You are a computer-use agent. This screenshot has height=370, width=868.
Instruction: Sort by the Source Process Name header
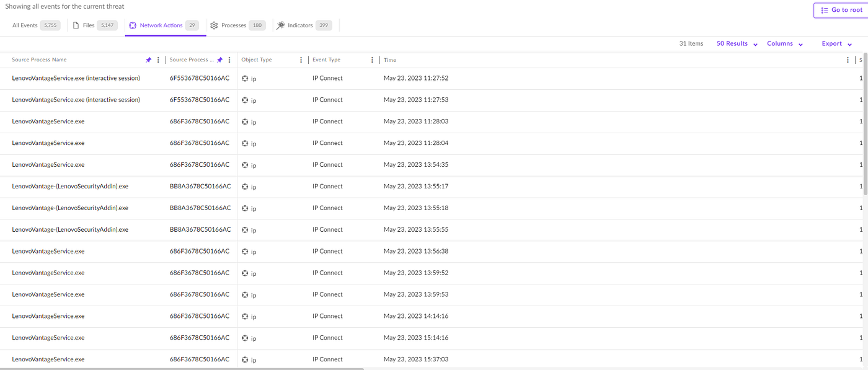[39, 60]
